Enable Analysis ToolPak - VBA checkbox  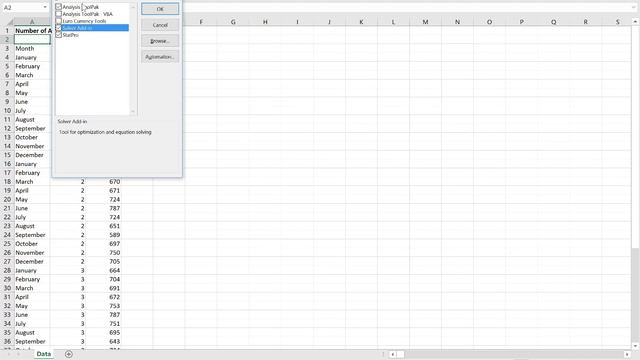[59, 14]
